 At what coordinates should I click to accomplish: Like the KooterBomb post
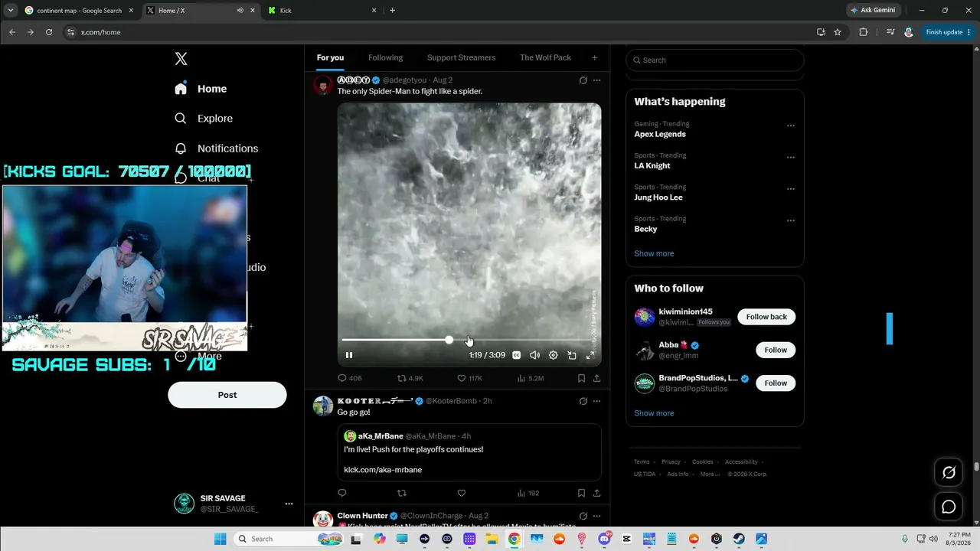coord(461,493)
